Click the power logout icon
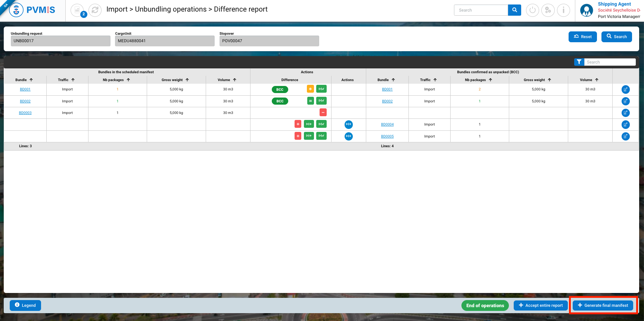644x321 pixels. 532,10
